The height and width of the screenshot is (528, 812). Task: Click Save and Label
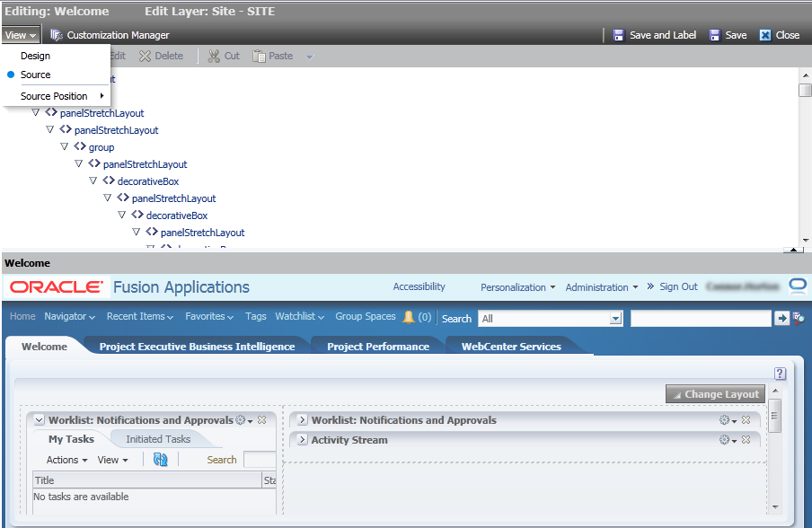pos(655,35)
